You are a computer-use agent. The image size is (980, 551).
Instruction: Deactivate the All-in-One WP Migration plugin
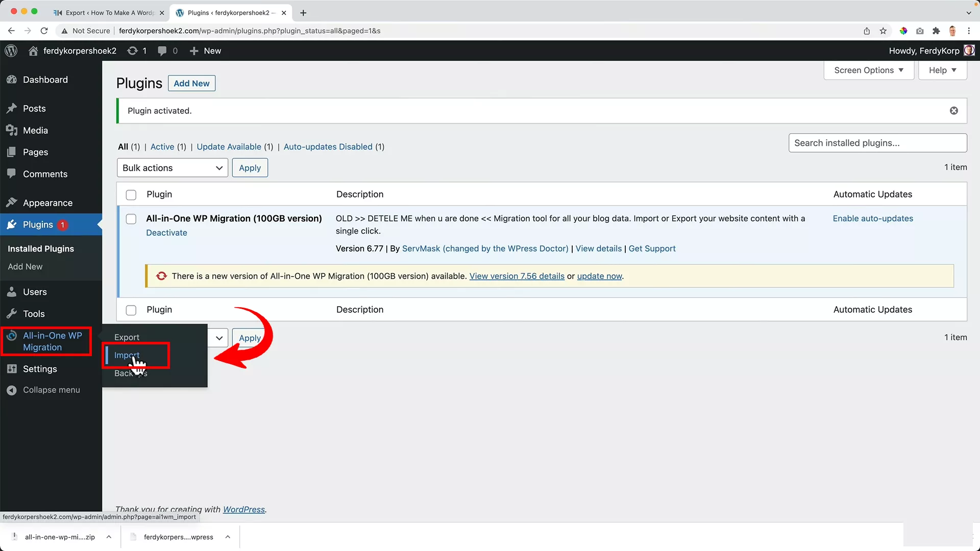click(166, 233)
